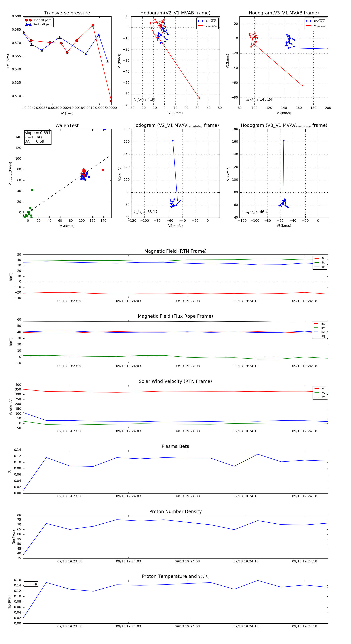Click the "Proton Temperature and Te/Tp" title
The width and height of the screenshot is (351, 644).
(175, 576)
